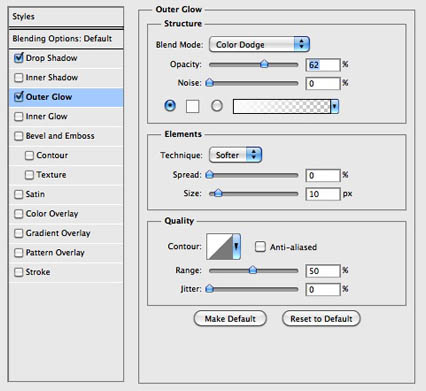The height and width of the screenshot is (391, 426).
Task: Open the Blend Mode Color Dodge dropdown
Action: point(259,44)
